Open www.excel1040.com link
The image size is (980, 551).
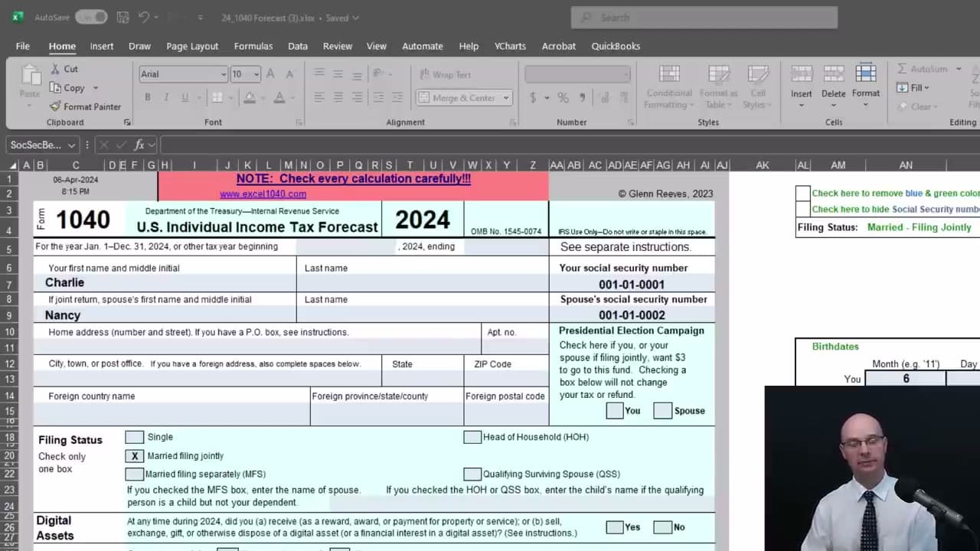click(263, 194)
